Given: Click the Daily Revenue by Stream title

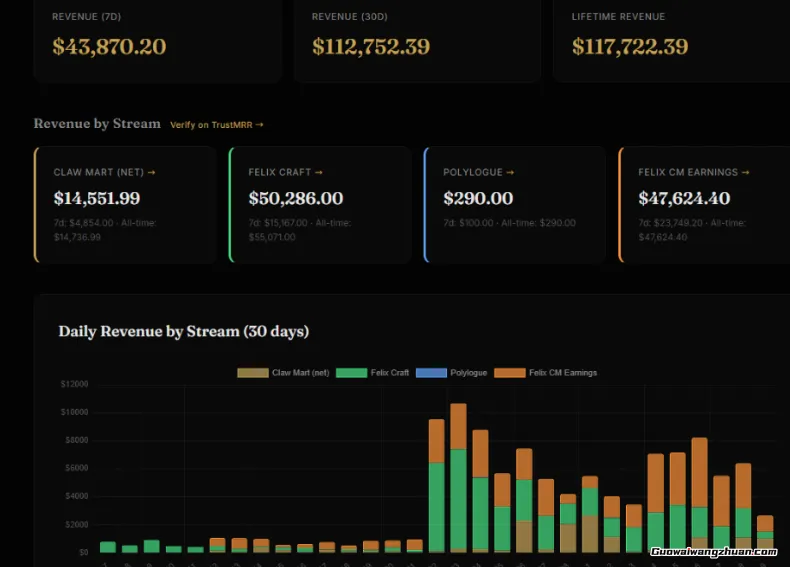Looking at the screenshot, I should click(183, 331).
